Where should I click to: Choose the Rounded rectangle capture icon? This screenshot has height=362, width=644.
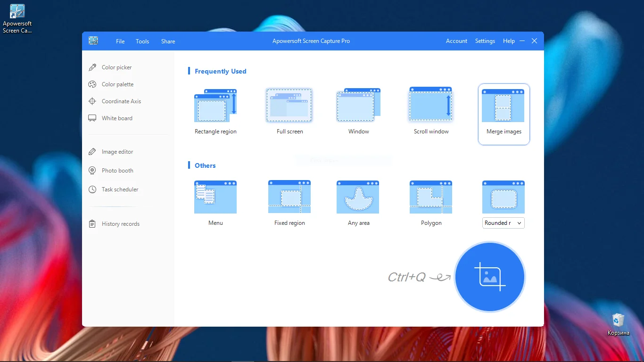pyautogui.click(x=504, y=197)
